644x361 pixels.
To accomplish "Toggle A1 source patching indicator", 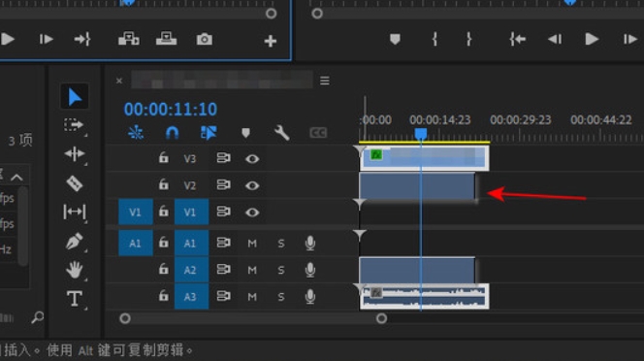I will point(136,243).
